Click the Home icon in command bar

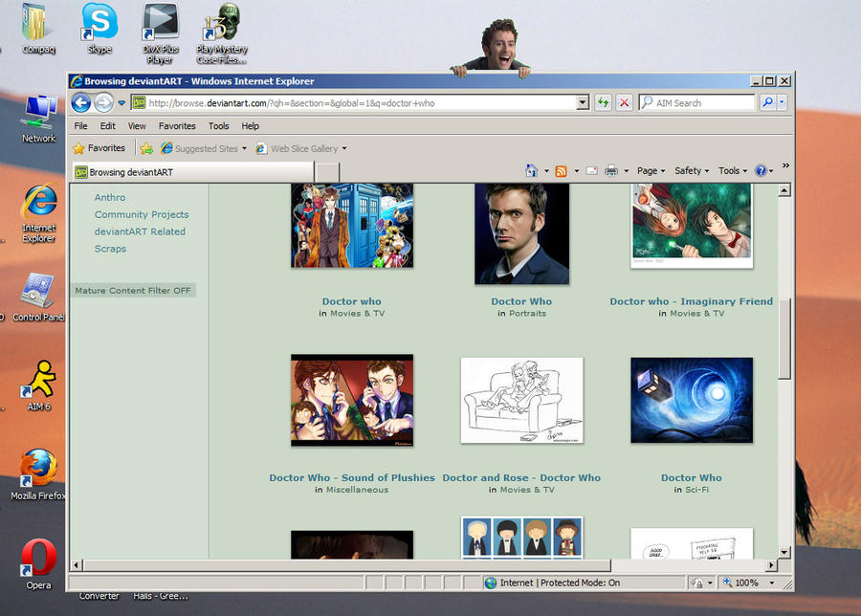point(532,171)
